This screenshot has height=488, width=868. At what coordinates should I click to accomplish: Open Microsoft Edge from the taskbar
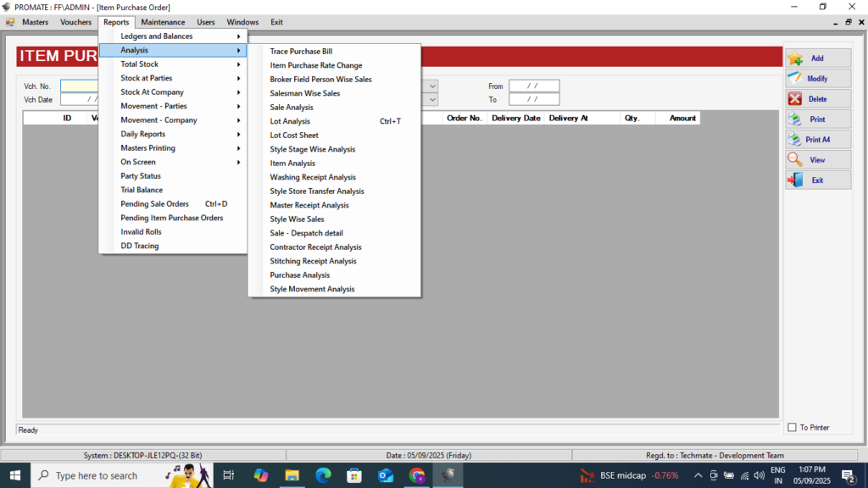coord(323,475)
